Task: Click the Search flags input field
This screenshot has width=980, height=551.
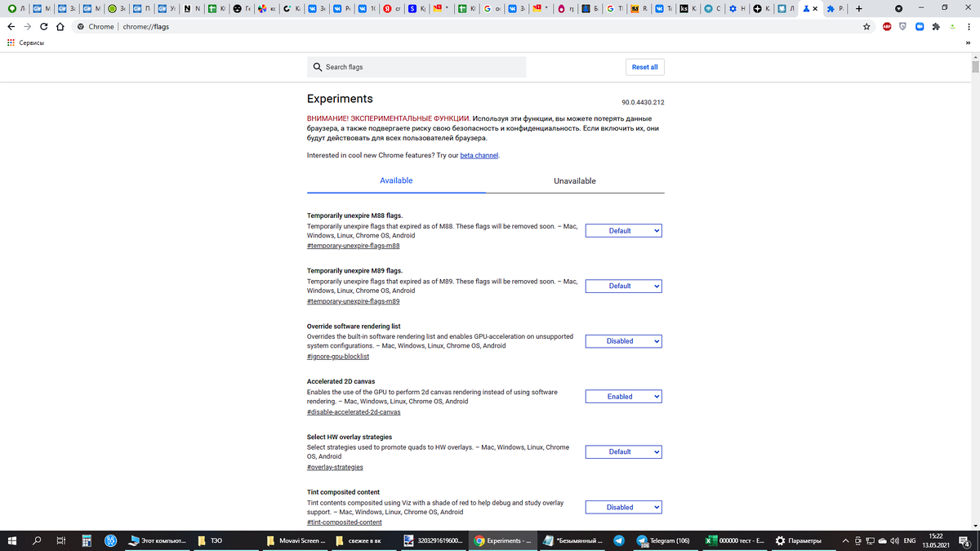Action: click(416, 66)
